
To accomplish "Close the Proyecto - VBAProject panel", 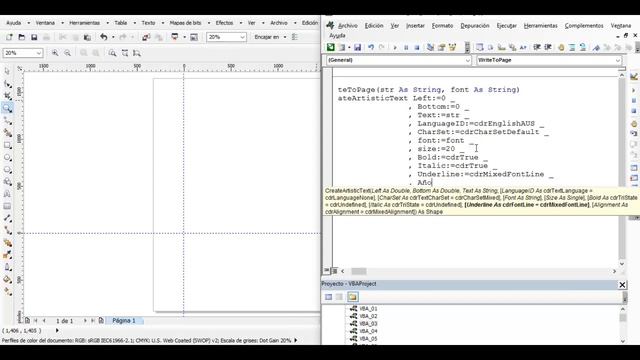I will (x=622, y=285).
